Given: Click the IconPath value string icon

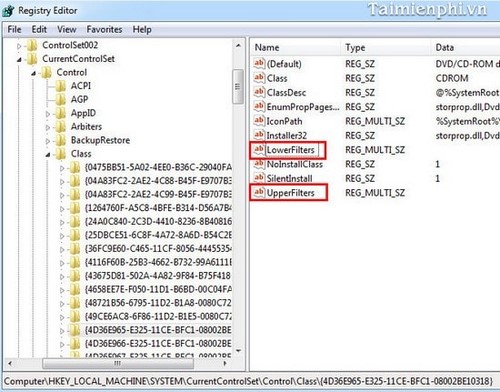Looking at the screenshot, I should (259, 120).
